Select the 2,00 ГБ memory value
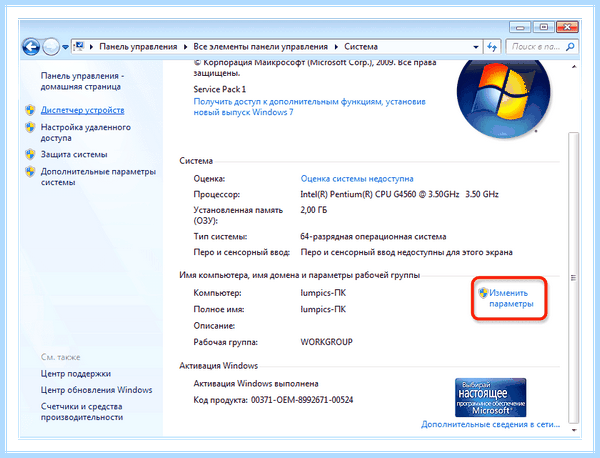Screen dimensions: 600x458 pos(314,210)
